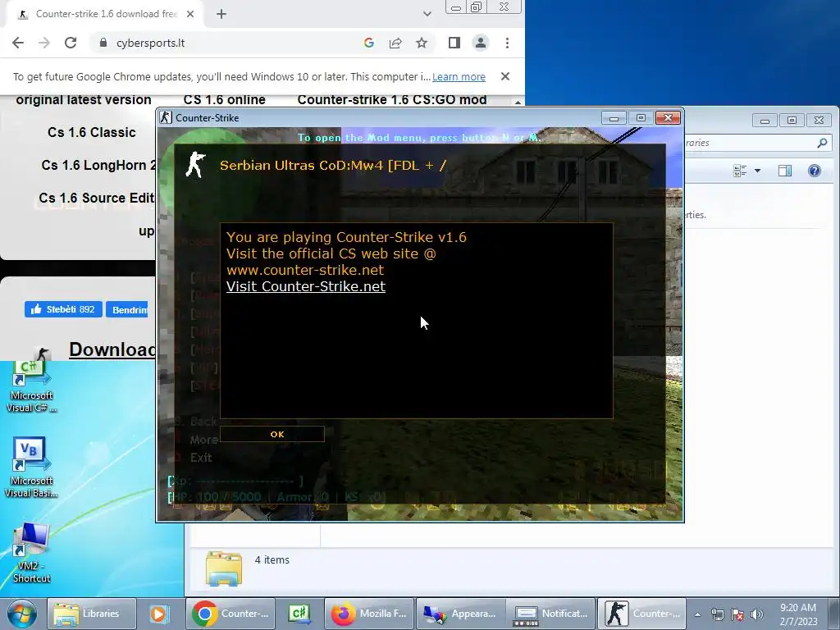Share this page via Chrome share icon

pos(395,43)
